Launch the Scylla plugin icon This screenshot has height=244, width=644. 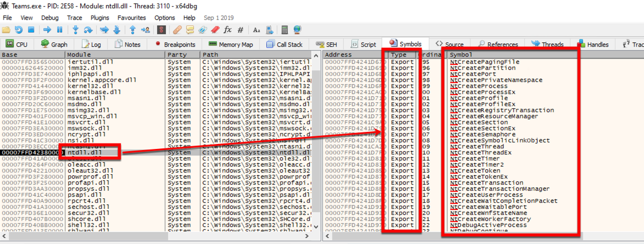[x=163, y=29]
